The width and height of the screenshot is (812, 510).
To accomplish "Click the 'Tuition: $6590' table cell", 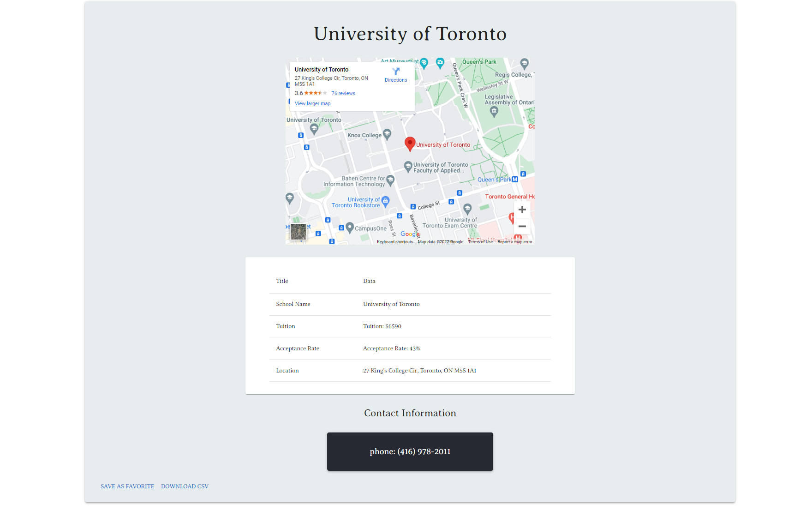I will pos(454,326).
